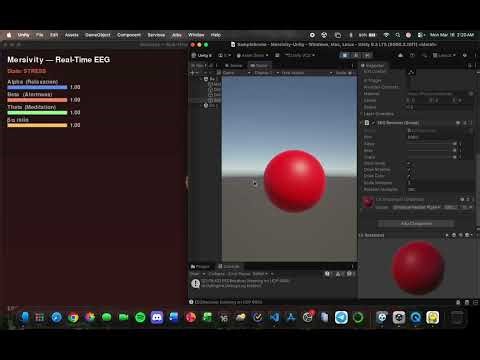Switch to the Project tab

pyautogui.click(x=200, y=266)
